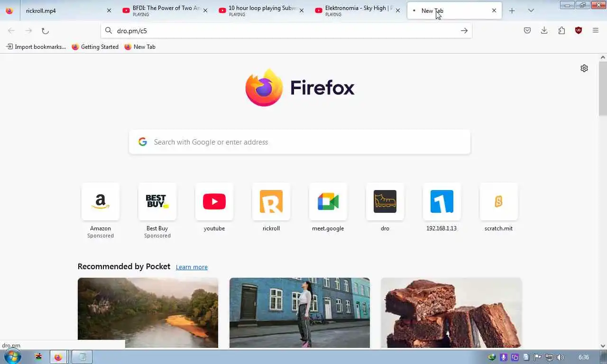Open new tab page settings gear
This screenshot has width=607, height=364.
pos(584,68)
